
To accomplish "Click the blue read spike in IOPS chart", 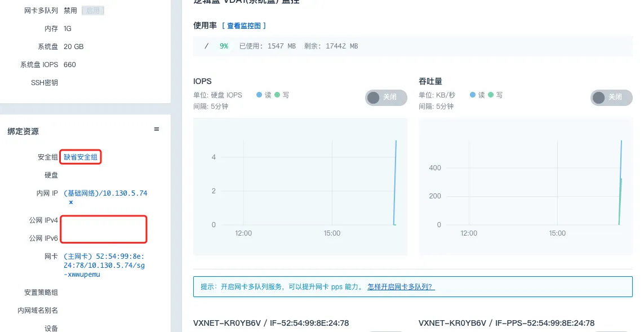I will pos(396,180).
